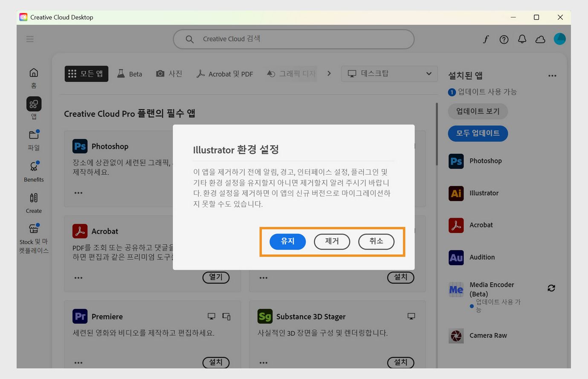Click the 업데이트 사용 가능 text

[487, 92]
